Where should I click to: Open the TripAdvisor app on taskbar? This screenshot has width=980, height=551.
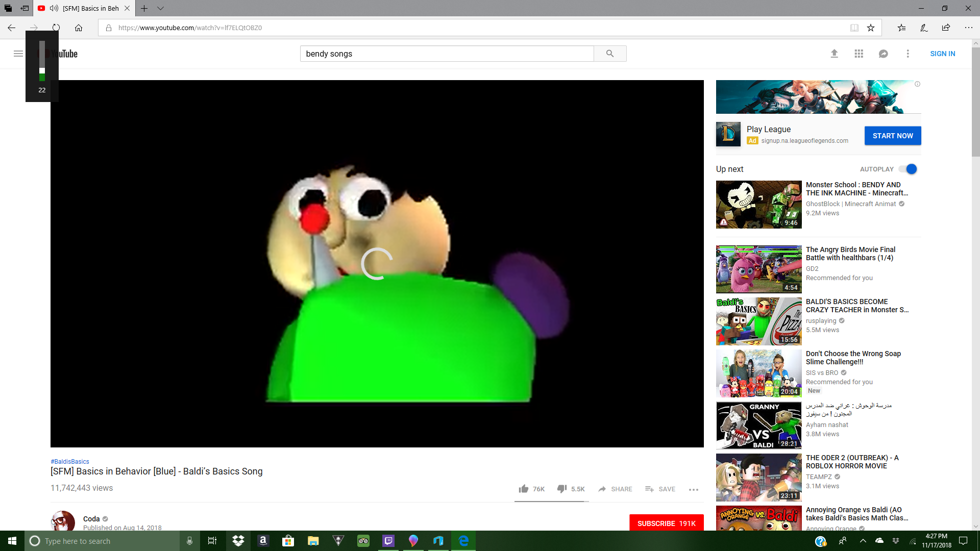click(363, 541)
